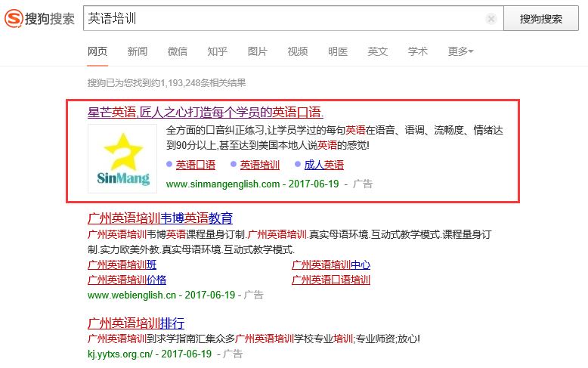Open the 知乎 tab
The width and height of the screenshot is (588, 368).
(218, 51)
